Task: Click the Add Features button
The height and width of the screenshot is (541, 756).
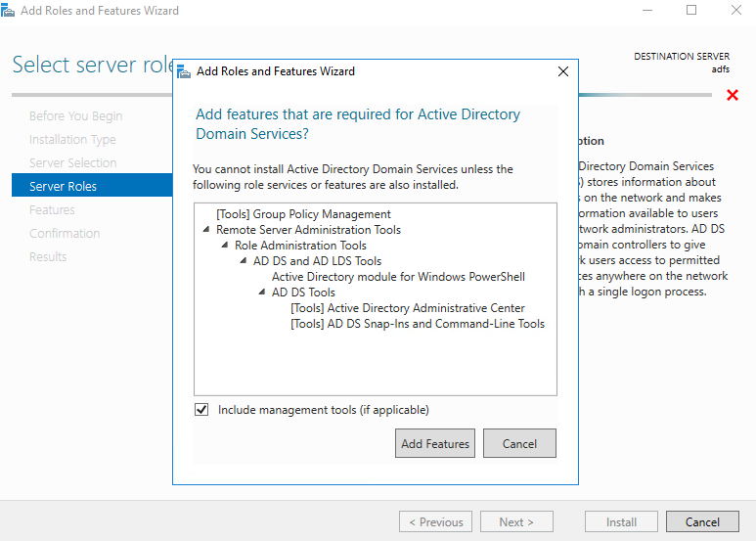Action: 435,443
